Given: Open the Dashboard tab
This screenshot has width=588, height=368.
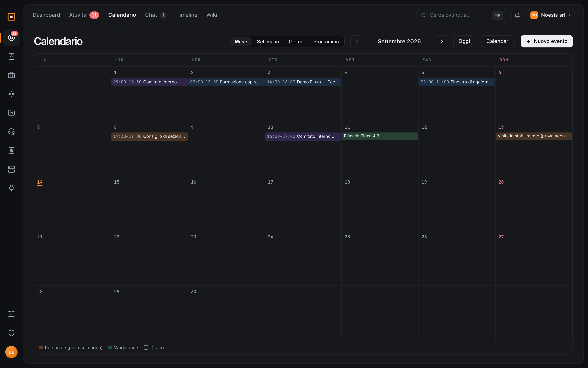Looking at the screenshot, I should [46, 15].
